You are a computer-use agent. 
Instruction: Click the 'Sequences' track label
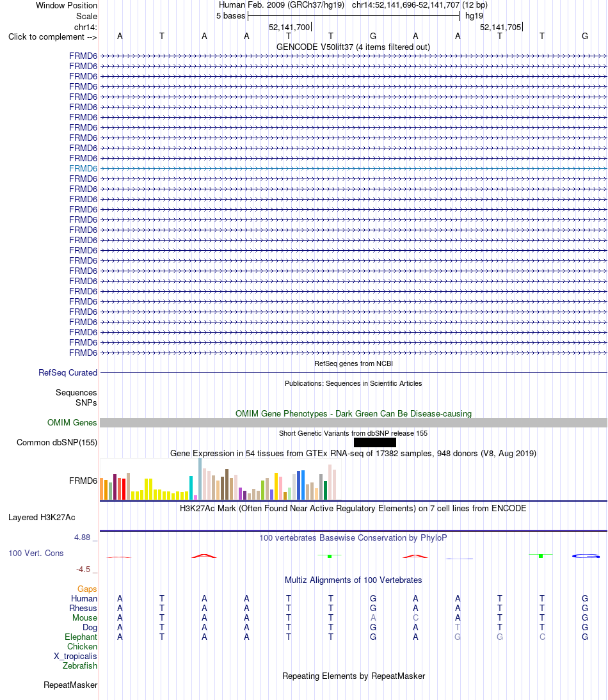76,392
